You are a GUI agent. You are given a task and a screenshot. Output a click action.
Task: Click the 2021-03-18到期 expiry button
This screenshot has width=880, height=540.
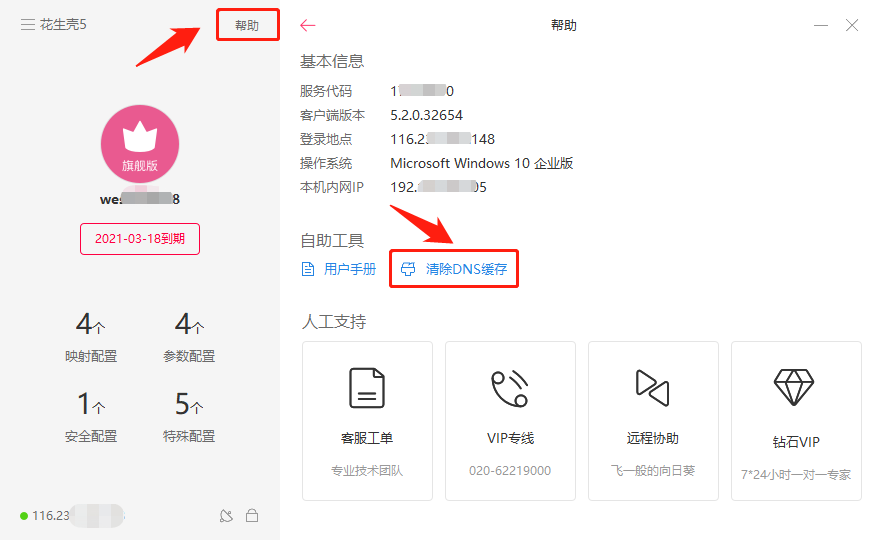140,239
